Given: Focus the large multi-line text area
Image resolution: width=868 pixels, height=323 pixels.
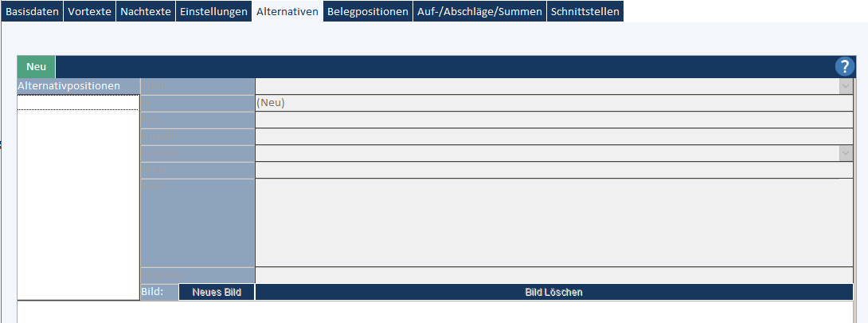Looking at the screenshot, I should tap(553, 223).
